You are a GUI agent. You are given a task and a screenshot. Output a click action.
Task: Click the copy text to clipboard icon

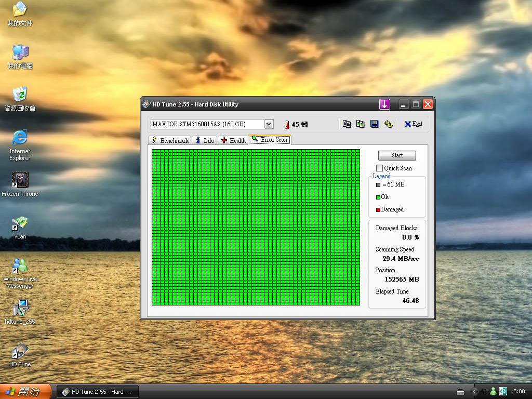(347, 124)
